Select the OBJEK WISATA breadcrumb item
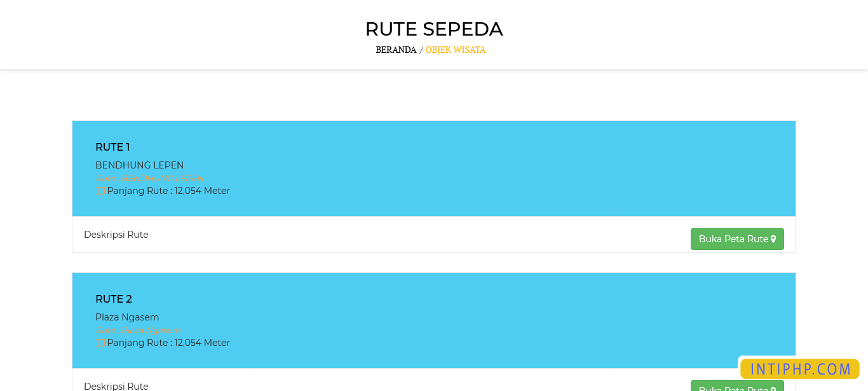Image resolution: width=868 pixels, height=391 pixels. point(455,50)
